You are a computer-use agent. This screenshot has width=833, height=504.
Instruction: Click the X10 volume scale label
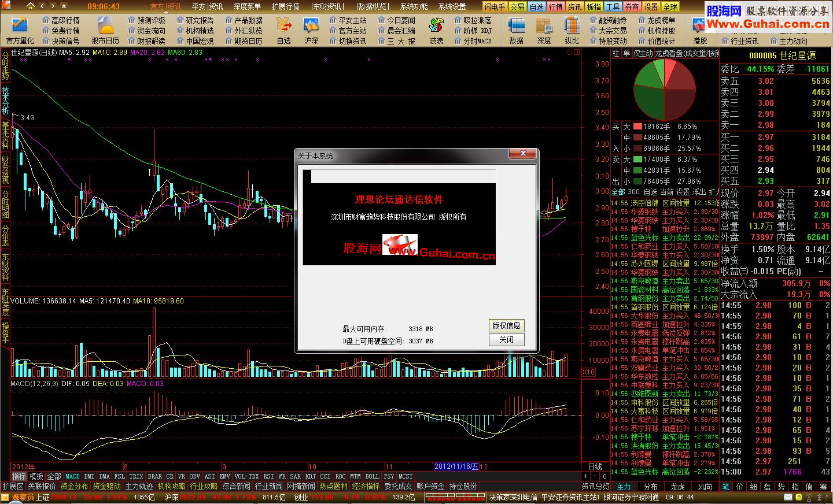tap(588, 372)
